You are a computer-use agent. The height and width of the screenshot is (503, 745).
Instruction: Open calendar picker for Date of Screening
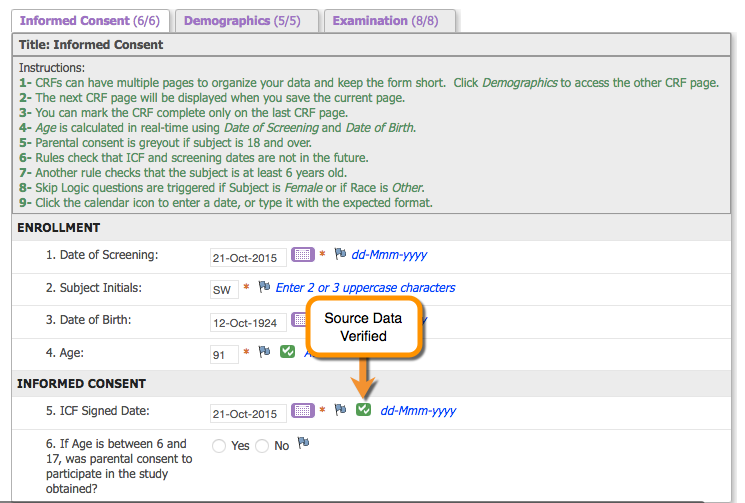[302, 255]
